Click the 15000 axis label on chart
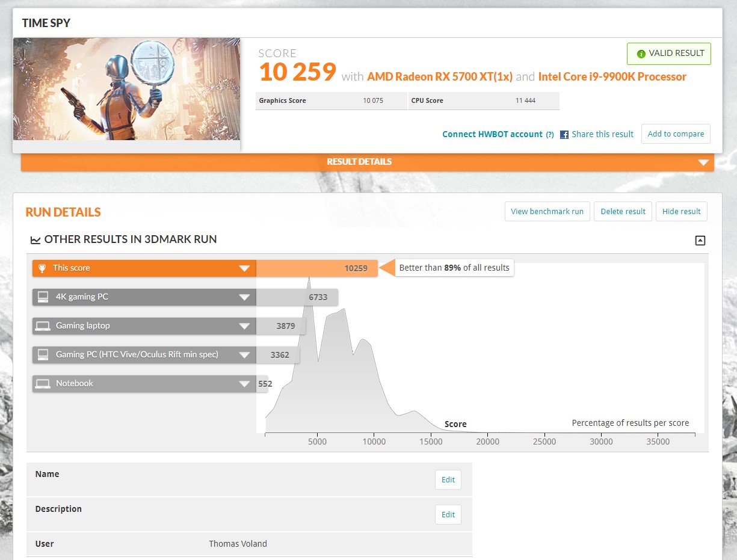The image size is (737, 560). pyautogui.click(x=431, y=442)
